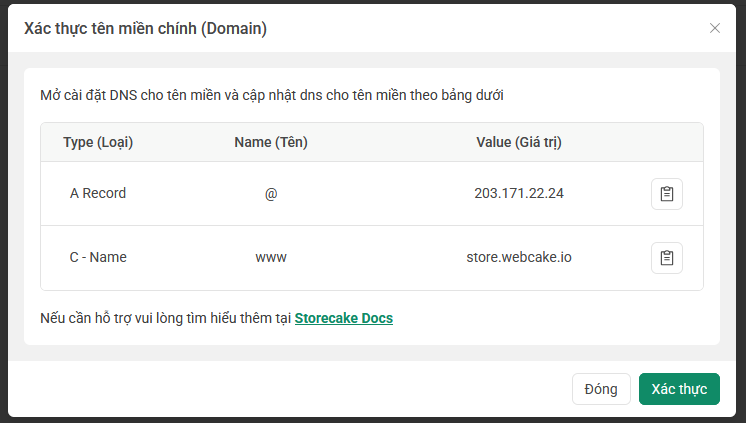Click the www name cell
The width and height of the screenshot is (746, 423).
pyautogui.click(x=271, y=258)
